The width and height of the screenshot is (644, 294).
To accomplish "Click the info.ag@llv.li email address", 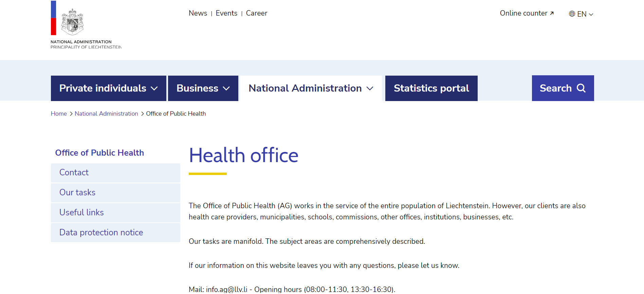I will (226, 289).
